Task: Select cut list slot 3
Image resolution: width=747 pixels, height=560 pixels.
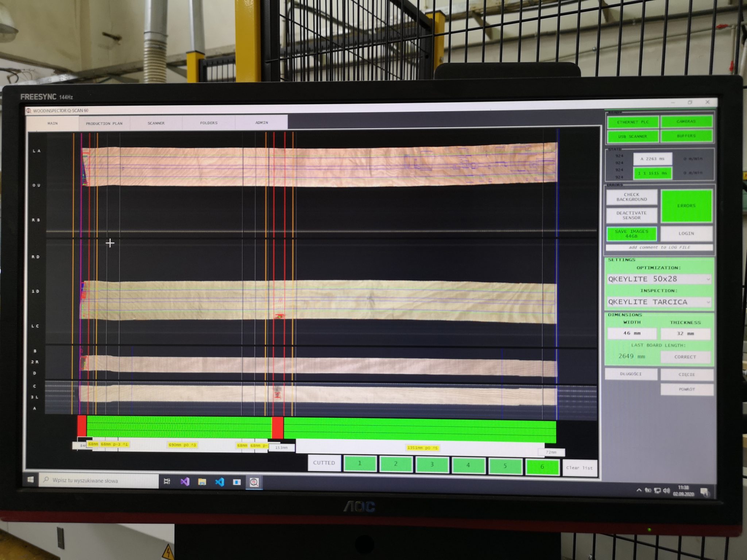Action: tap(432, 464)
